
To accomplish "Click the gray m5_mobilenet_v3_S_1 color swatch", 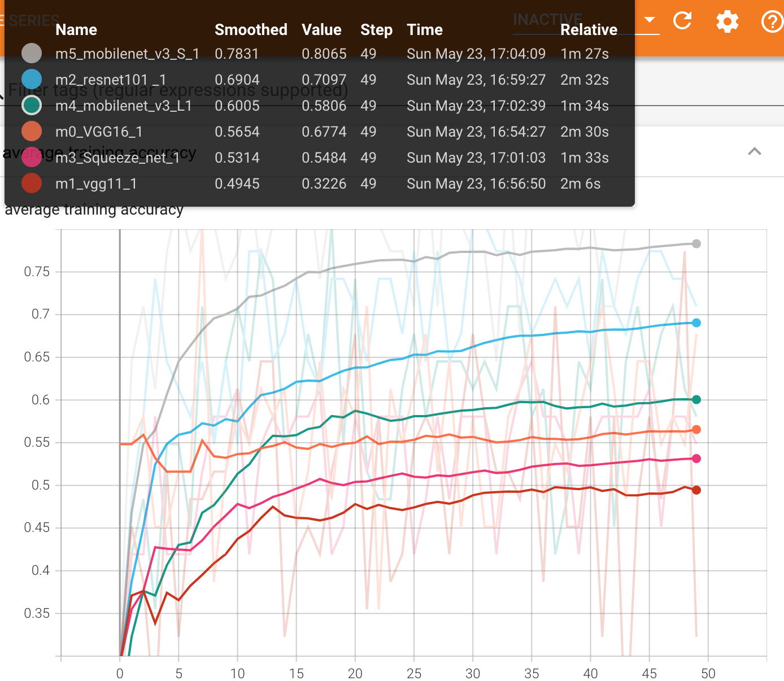I will [32, 53].
